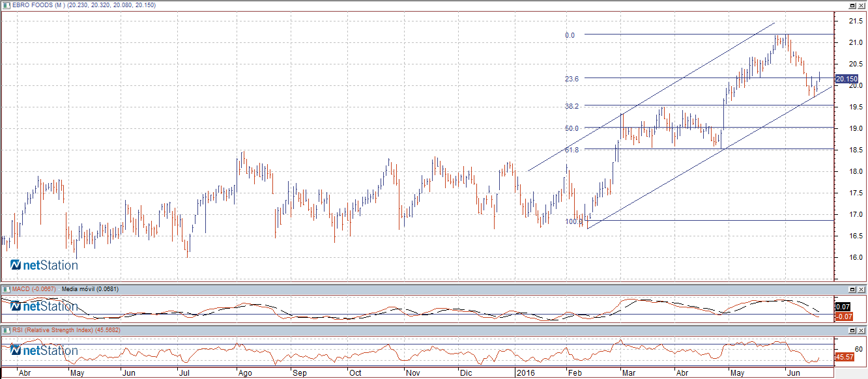
Task: Maximize the RSI indicator panel
Action: pyautogui.click(x=852, y=330)
